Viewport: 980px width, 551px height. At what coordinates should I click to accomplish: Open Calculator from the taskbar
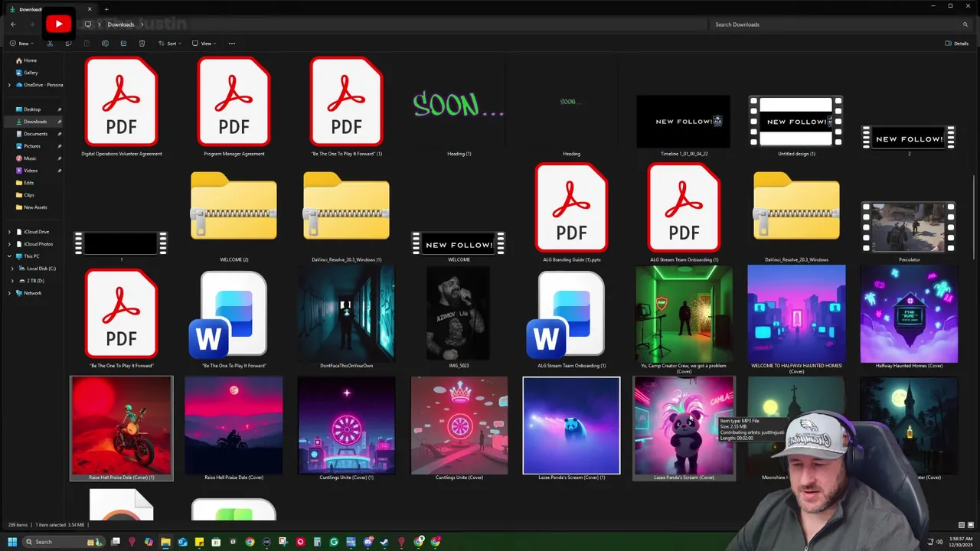tap(317, 542)
